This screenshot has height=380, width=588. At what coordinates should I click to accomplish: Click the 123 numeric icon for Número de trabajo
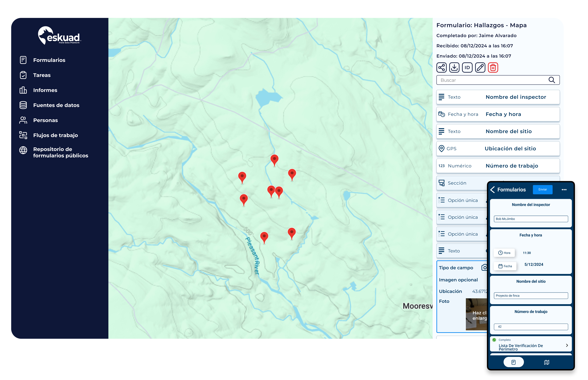(441, 166)
